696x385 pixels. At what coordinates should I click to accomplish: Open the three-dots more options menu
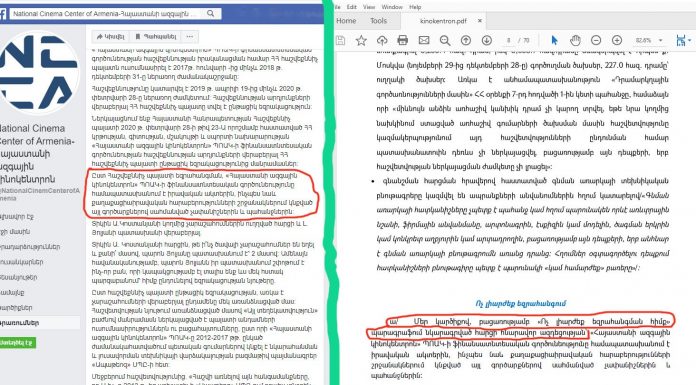click(190, 36)
